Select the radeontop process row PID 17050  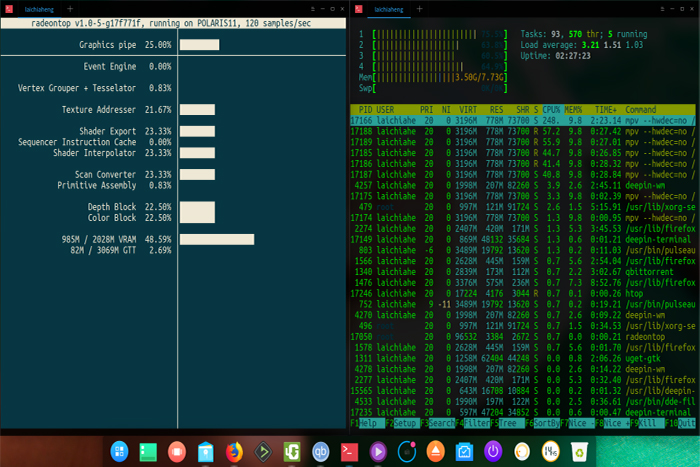(523, 337)
